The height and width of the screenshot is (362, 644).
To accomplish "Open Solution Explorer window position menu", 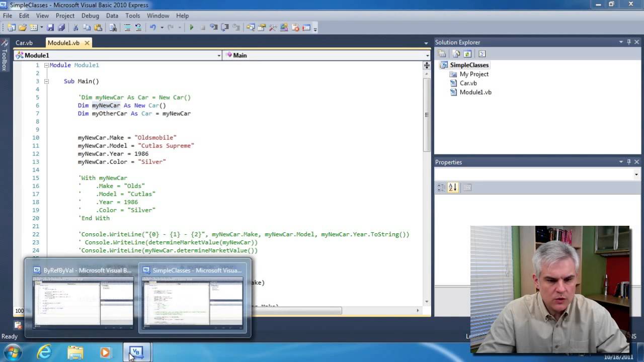I will click(621, 42).
